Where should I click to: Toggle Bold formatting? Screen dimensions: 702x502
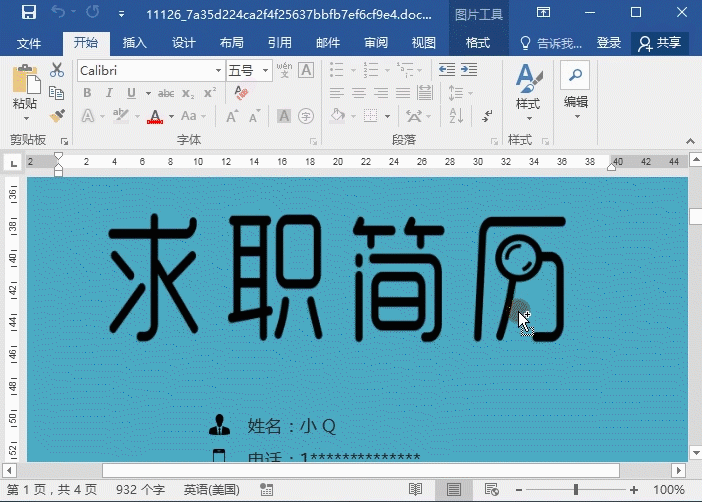(87, 93)
